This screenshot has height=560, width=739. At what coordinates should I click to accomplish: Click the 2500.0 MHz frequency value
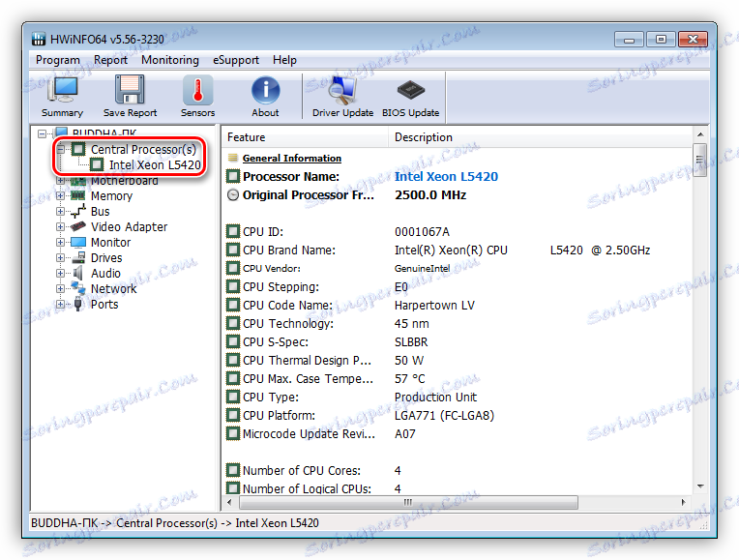point(430,194)
